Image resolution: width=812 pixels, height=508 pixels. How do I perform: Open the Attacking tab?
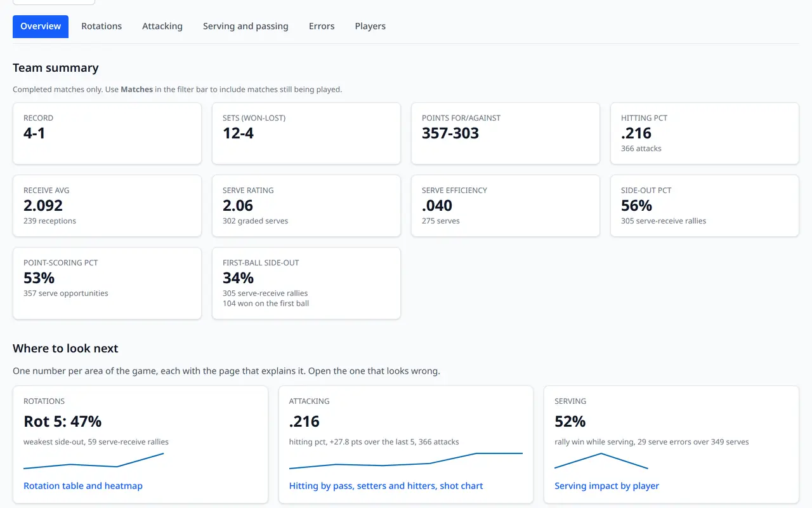(162, 26)
